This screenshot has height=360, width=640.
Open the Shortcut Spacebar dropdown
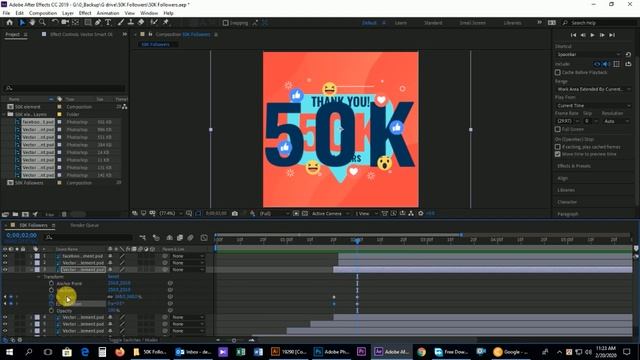[x=589, y=54]
